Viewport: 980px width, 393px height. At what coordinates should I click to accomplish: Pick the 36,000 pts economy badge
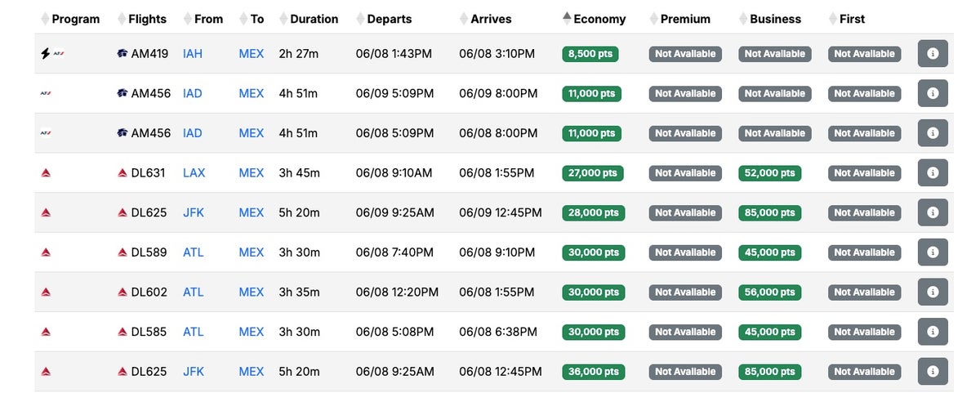pyautogui.click(x=592, y=372)
